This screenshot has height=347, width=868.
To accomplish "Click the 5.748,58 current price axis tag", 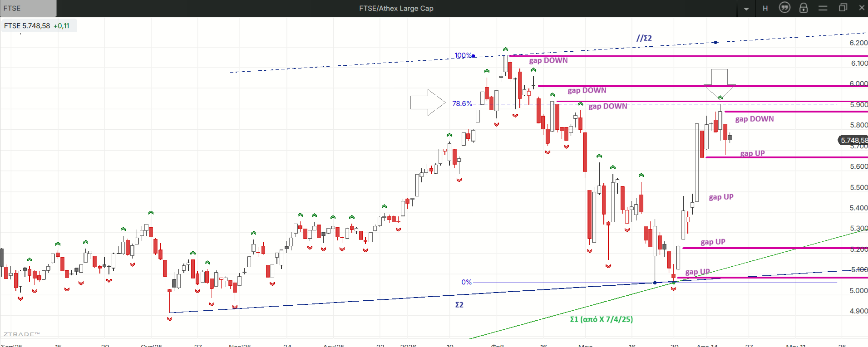I will pyautogui.click(x=853, y=140).
